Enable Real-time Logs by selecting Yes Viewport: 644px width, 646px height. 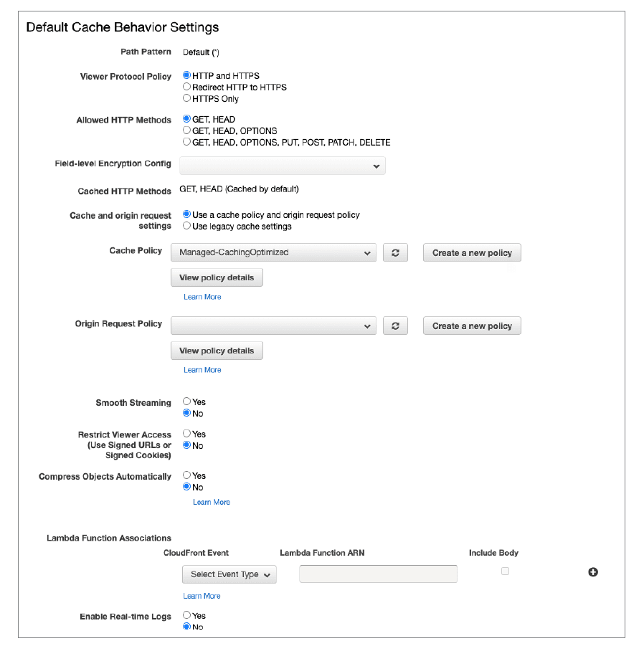(x=187, y=615)
